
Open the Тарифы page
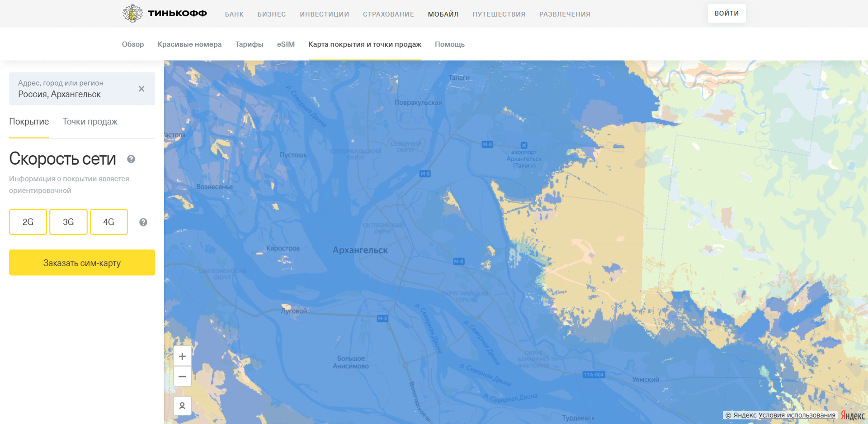(x=249, y=44)
